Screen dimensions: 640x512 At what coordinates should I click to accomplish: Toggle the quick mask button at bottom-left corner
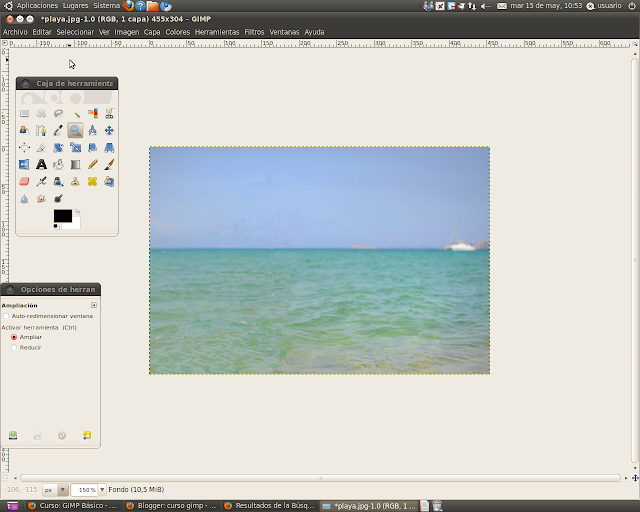coord(5,477)
